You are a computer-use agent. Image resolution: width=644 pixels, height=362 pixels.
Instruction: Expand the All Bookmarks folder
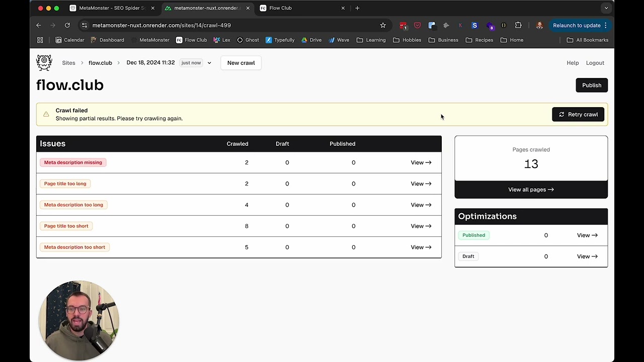[587, 40]
